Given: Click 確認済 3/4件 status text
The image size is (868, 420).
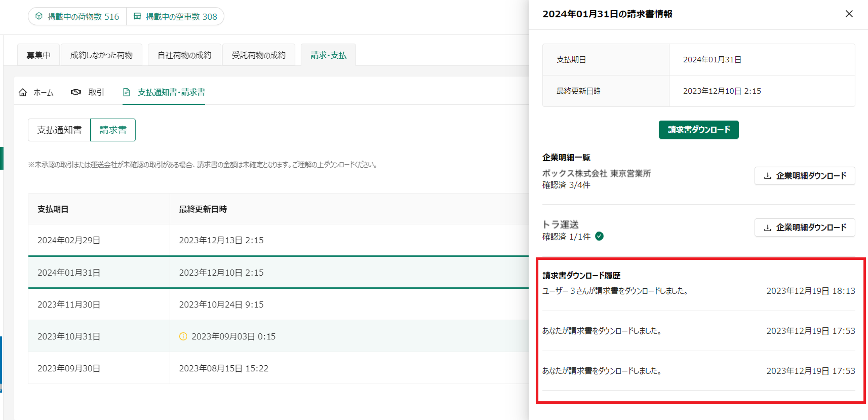Looking at the screenshot, I should 566,185.
